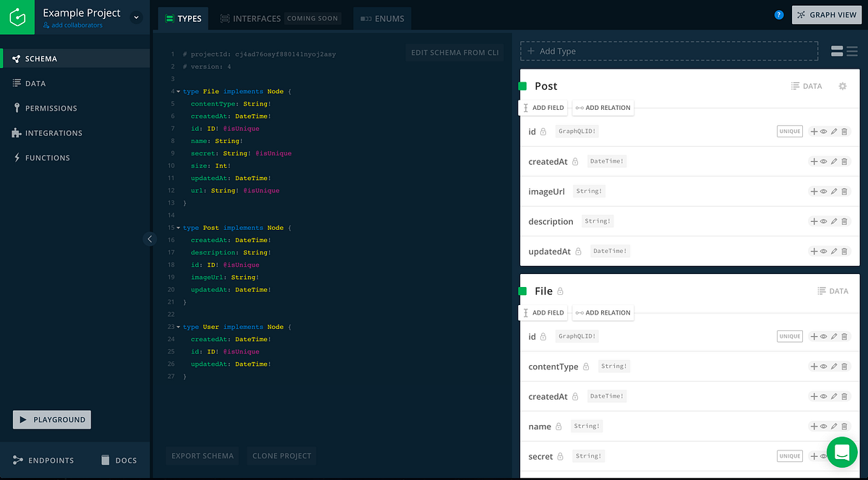Viewport: 868px width, 480px height.
Task: Add a relation to the Post type
Action: pos(603,107)
